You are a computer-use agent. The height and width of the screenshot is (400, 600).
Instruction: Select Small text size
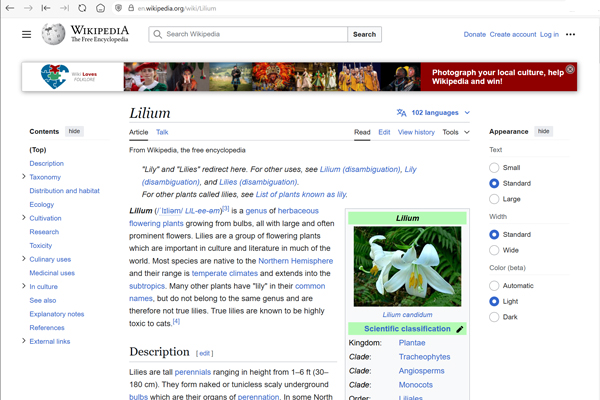click(x=494, y=168)
